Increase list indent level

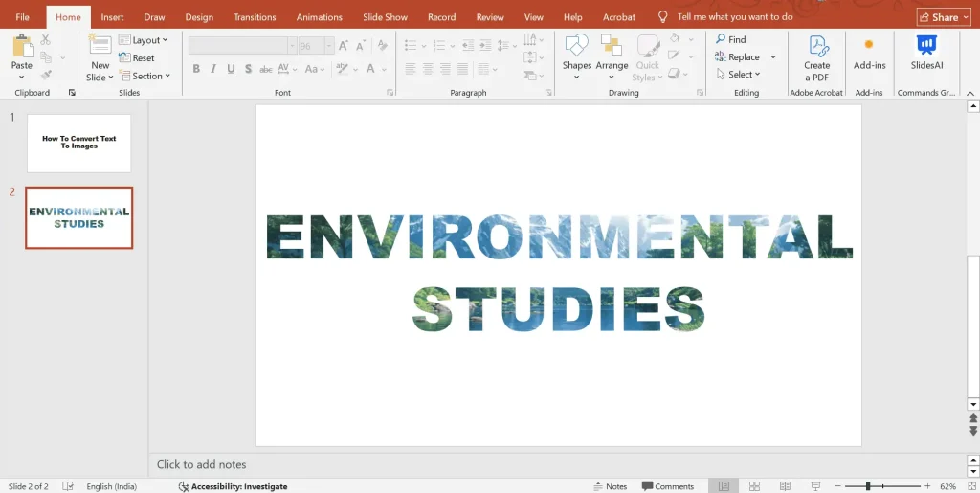(x=485, y=46)
